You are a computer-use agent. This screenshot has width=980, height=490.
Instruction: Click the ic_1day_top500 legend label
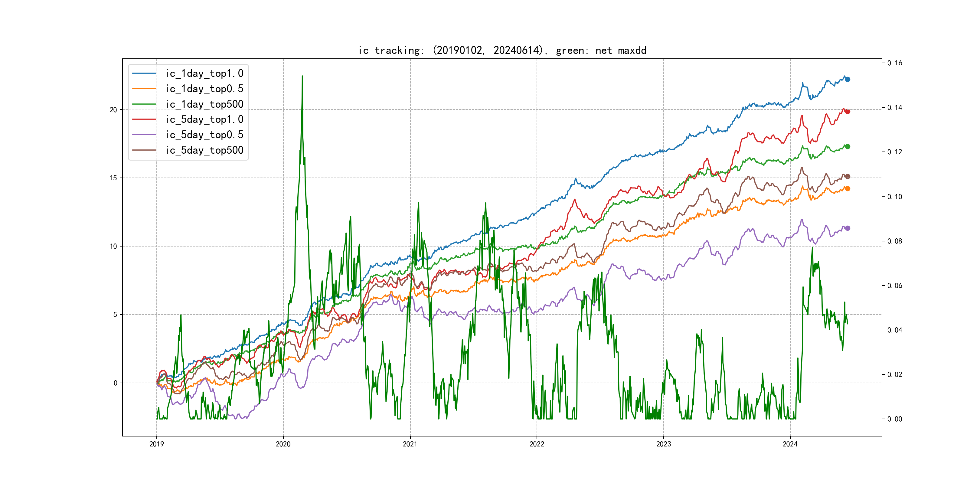(x=204, y=104)
